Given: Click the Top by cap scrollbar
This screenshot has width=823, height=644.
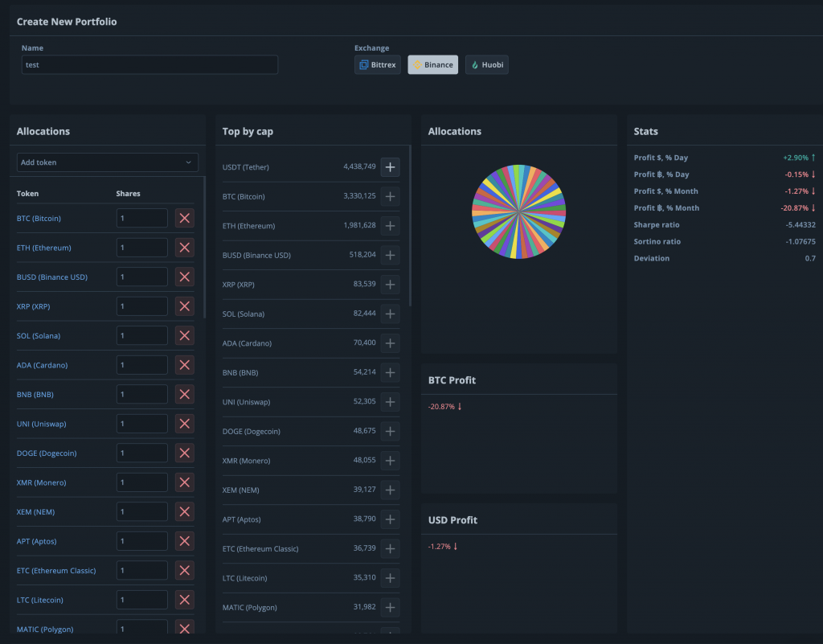Looking at the screenshot, I should pyautogui.click(x=410, y=226).
